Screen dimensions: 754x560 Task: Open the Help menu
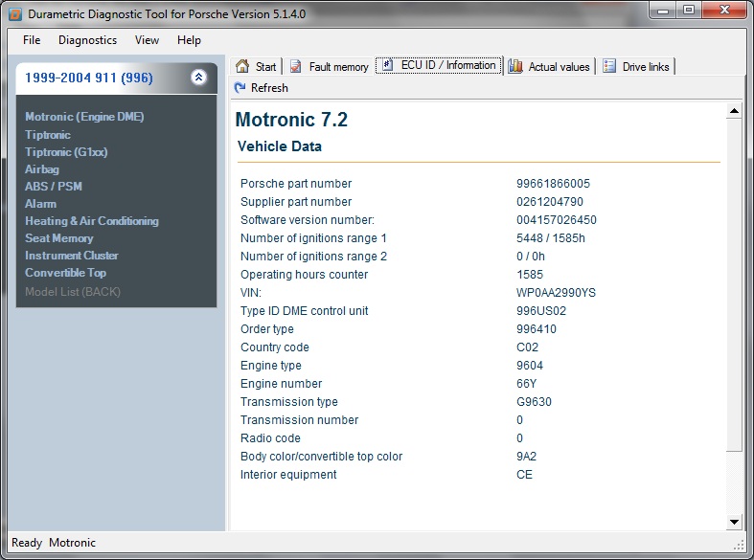(189, 40)
